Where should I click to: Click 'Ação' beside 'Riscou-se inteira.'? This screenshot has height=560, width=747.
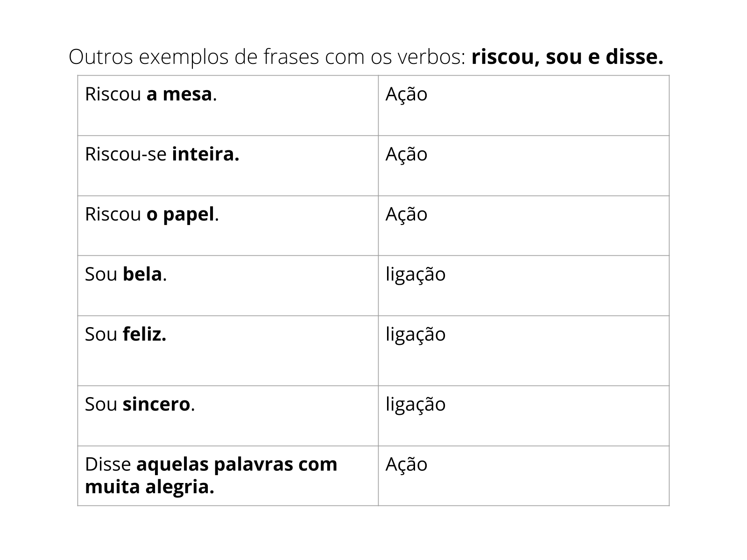[406, 154]
